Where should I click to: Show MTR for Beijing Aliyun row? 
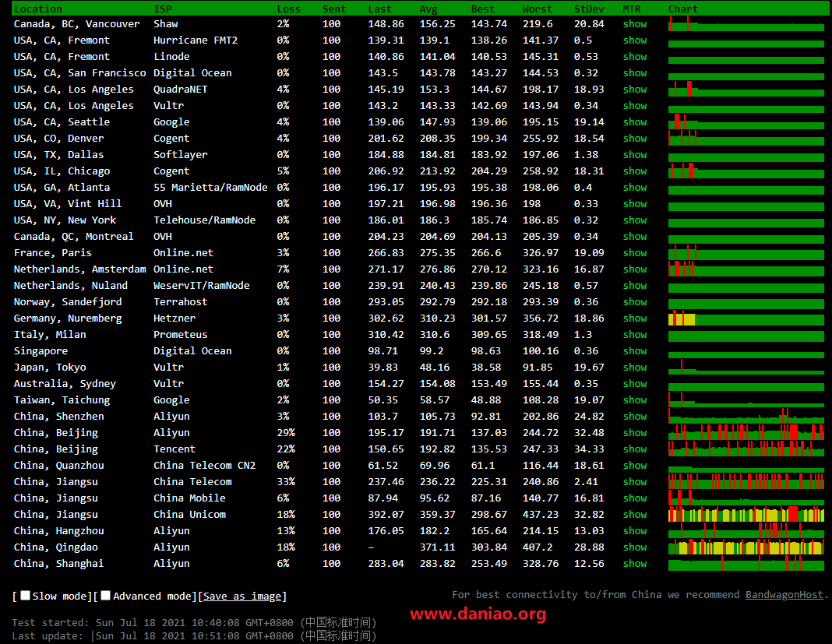point(635,433)
